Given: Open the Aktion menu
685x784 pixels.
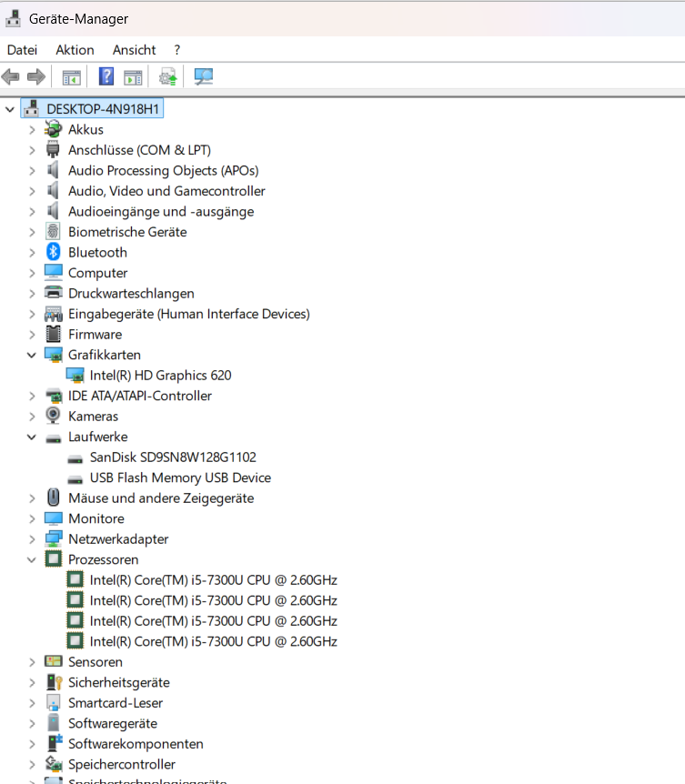Looking at the screenshot, I should tap(75, 50).
